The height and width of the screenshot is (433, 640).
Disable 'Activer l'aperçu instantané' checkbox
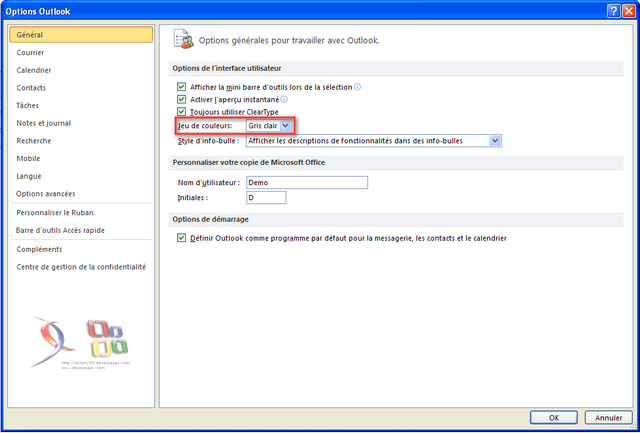click(x=181, y=100)
